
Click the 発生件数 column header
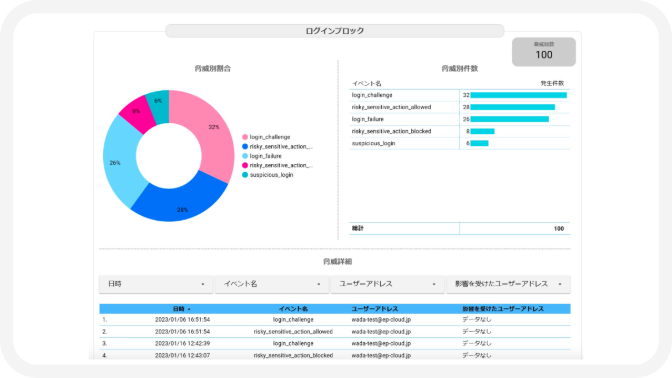click(552, 83)
